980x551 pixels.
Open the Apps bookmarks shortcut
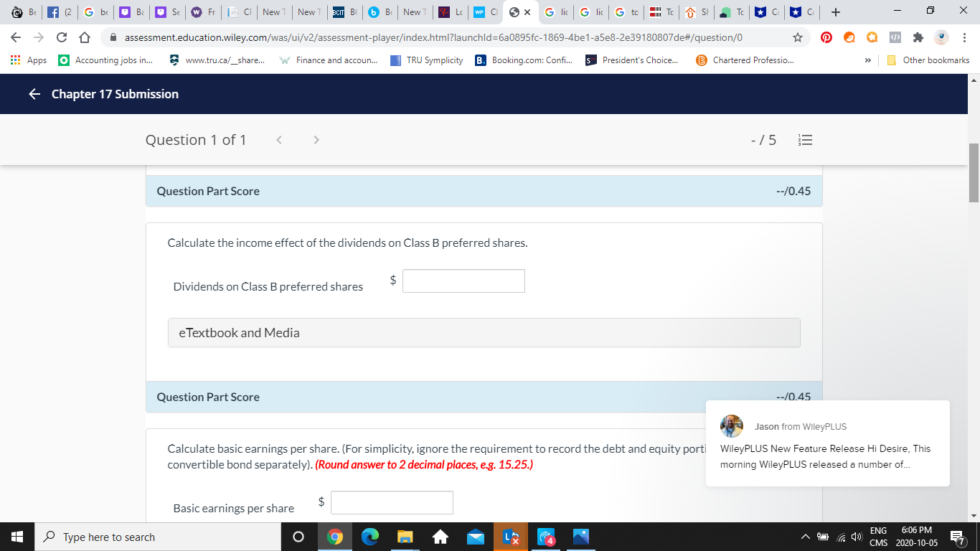[x=29, y=60]
